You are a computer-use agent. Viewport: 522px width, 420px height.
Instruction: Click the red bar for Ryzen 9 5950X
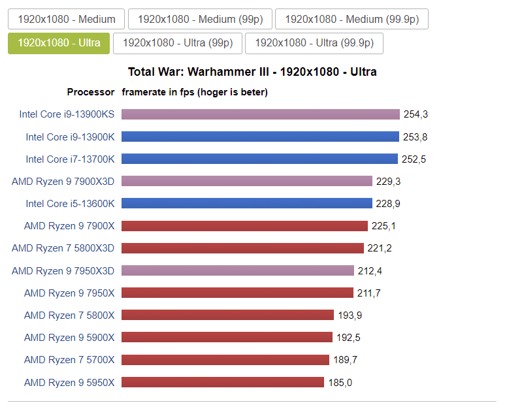[223, 382]
